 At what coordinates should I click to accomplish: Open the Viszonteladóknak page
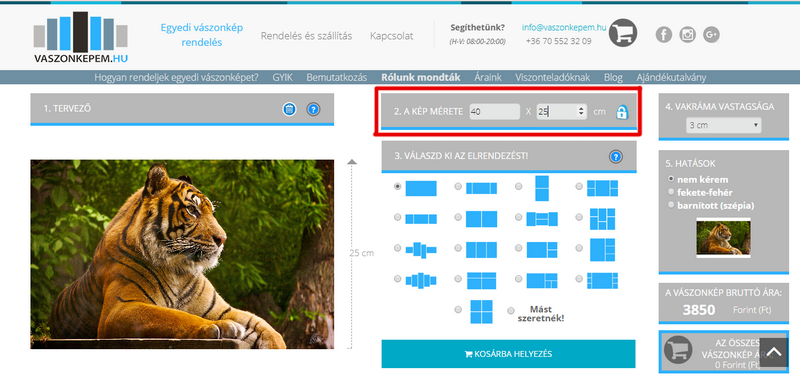click(x=553, y=78)
